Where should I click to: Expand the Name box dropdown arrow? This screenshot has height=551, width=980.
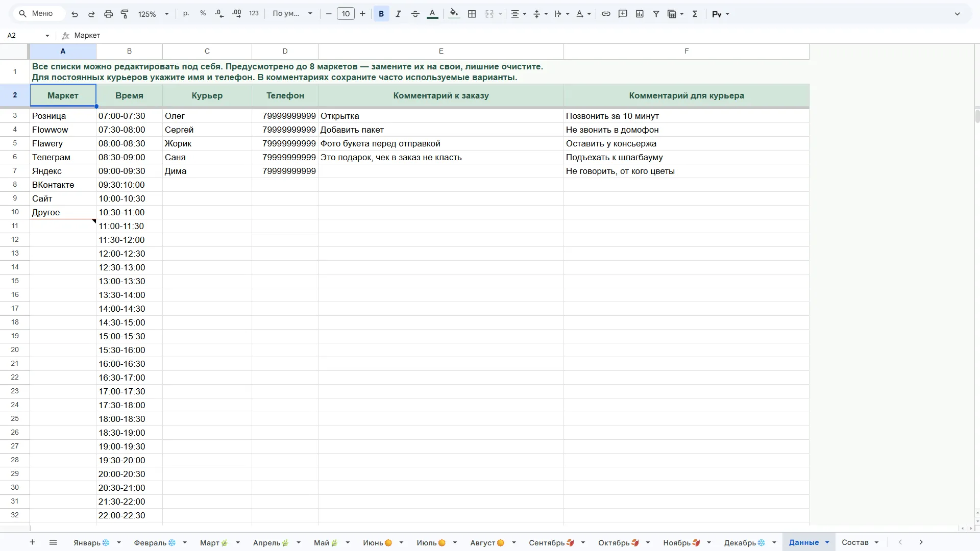tap(47, 35)
